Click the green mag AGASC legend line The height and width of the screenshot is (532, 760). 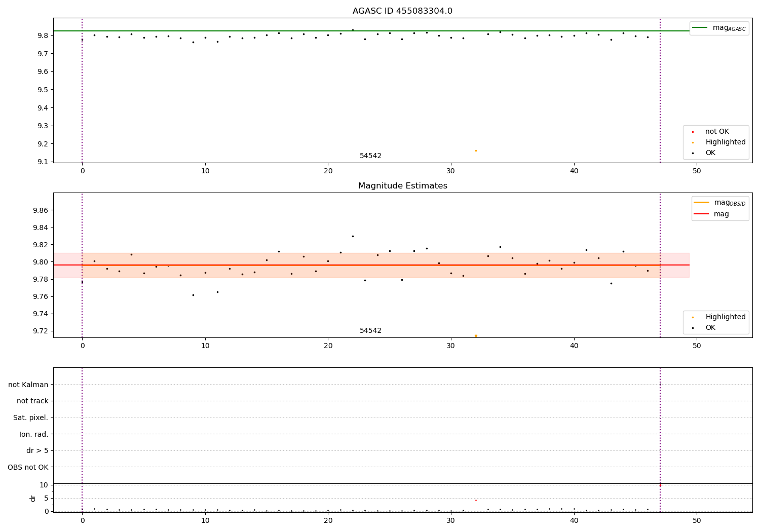pos(700,27)
